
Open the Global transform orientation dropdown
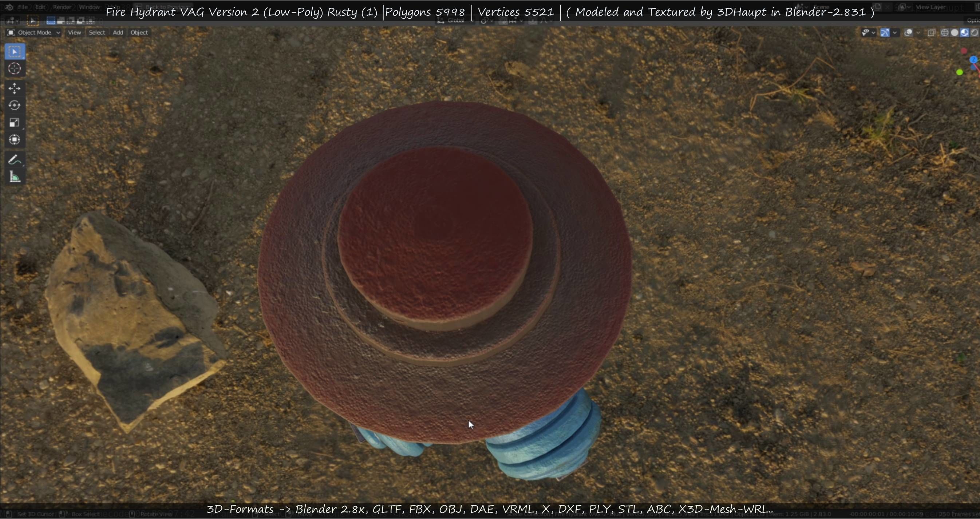(455, 20)
